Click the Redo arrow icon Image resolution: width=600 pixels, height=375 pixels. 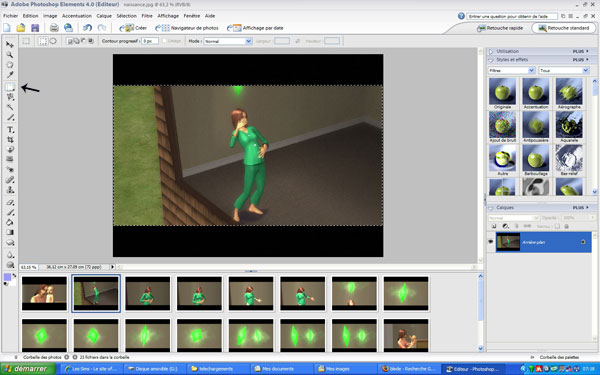click(x=102, y=28)
